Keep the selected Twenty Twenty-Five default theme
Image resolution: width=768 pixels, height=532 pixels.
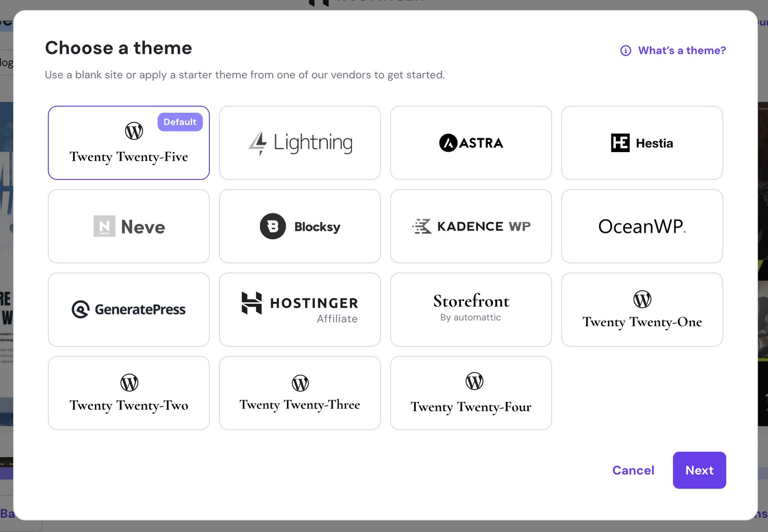point(128,142)
